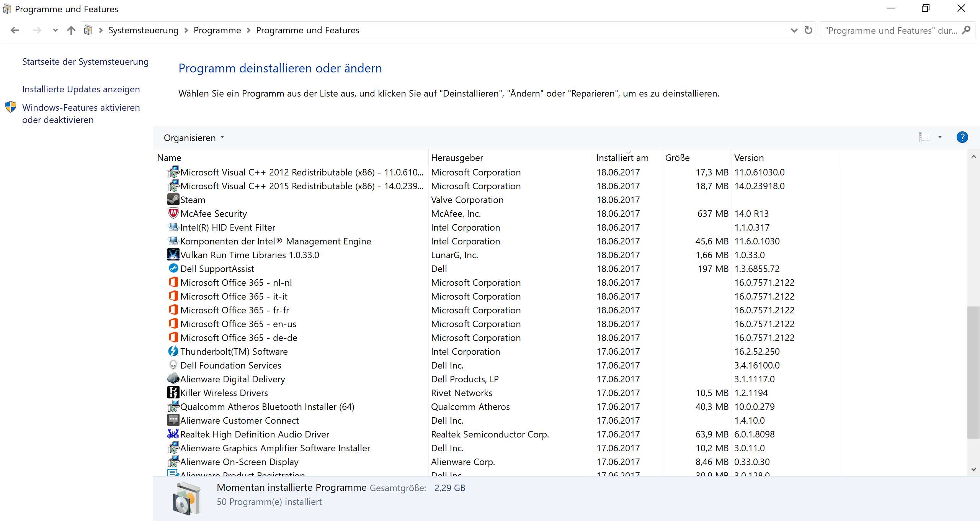Click the Realtek High Definition Audio icon

(173, 434)
